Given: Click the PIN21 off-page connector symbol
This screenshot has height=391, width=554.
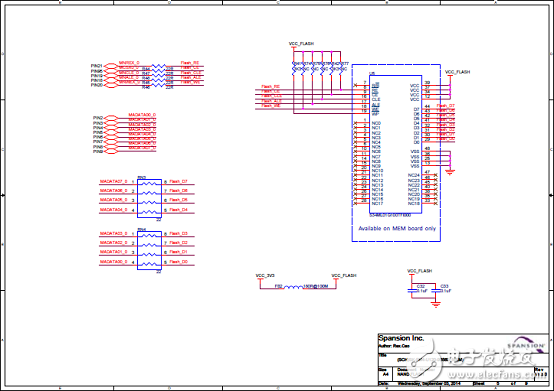Looking at the screenshot, I should (111, 66).
